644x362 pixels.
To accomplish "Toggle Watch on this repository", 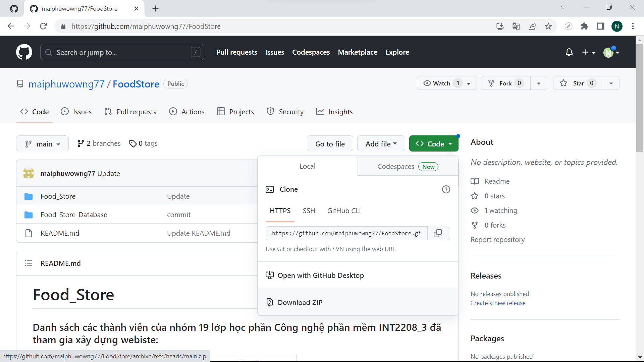I will [x=437, y=83].
